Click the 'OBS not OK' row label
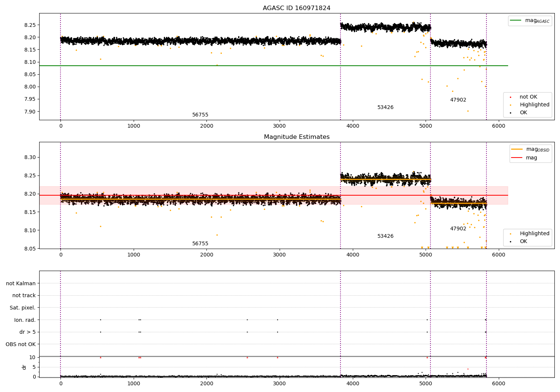 (x=21, y=344)
